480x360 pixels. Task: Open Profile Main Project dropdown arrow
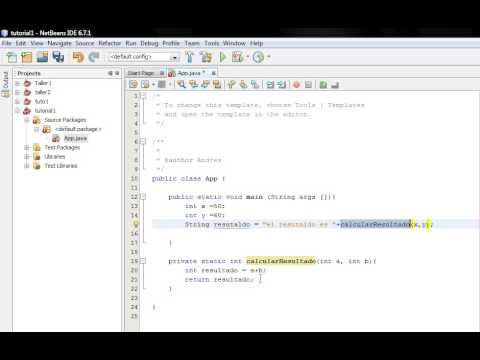pyautogui.click(x=268, y=57)
